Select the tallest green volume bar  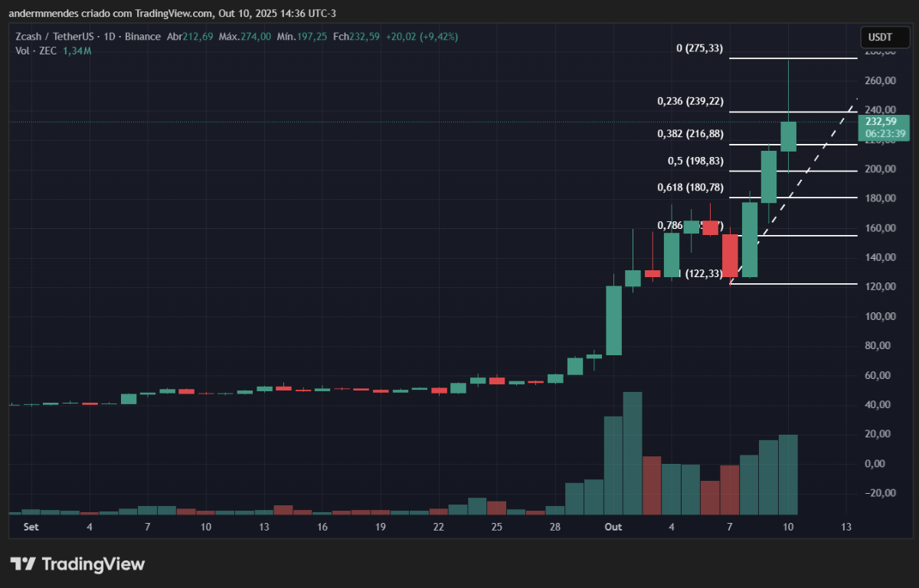point(633,452)
